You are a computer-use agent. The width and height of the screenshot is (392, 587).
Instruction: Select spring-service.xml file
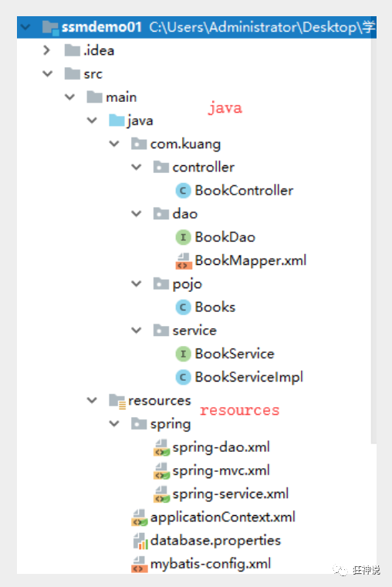(231, 494)
